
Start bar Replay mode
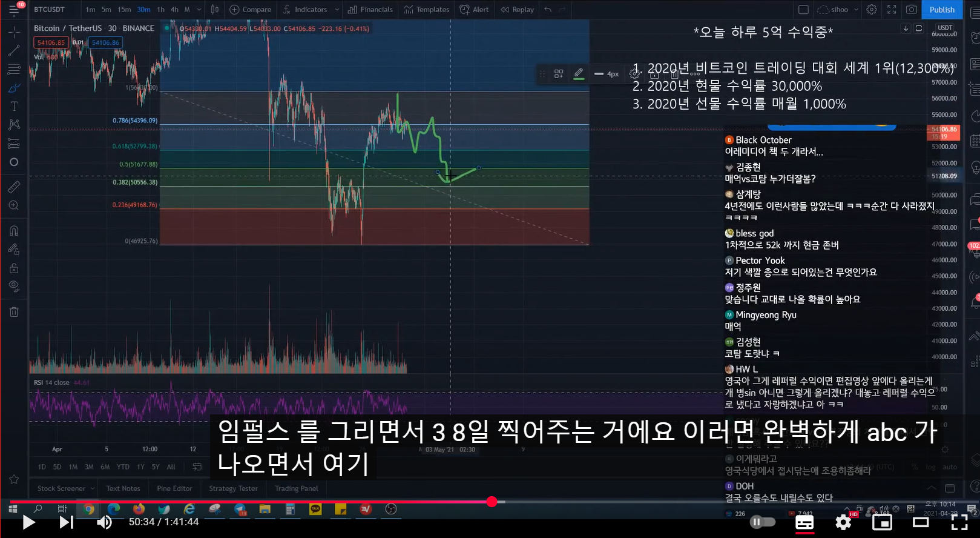518,10
